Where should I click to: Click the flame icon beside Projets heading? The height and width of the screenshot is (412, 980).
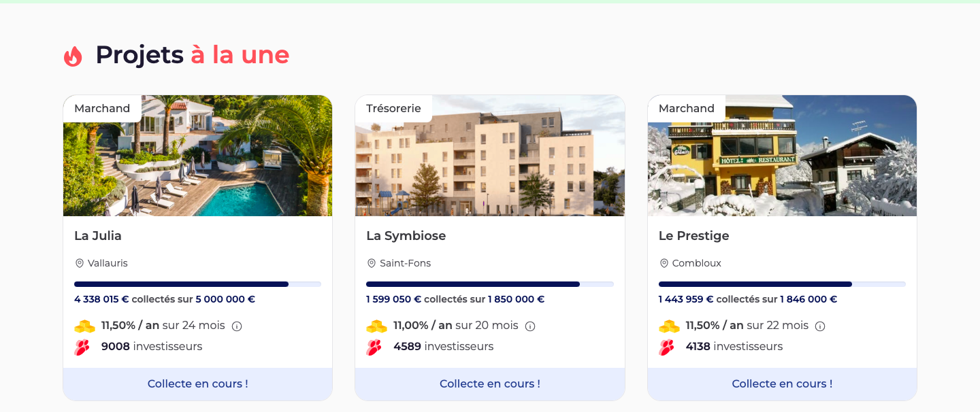(x=73, y=56)
